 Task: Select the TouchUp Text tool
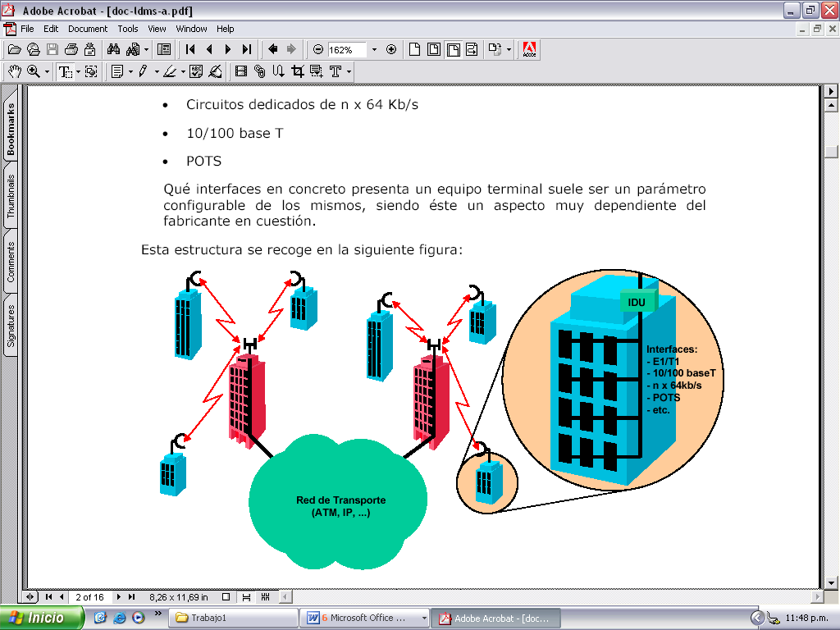336,71
